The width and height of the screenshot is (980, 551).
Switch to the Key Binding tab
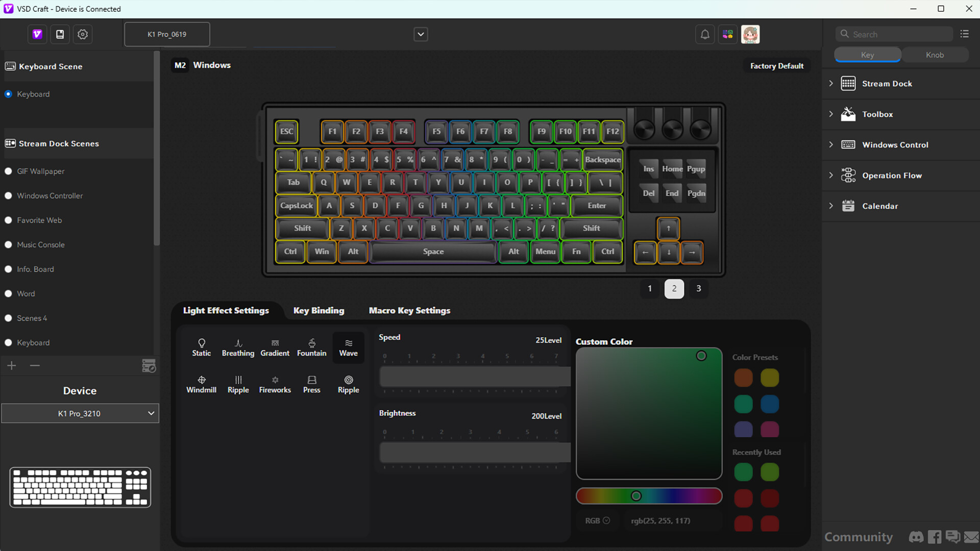pos(318,310)
